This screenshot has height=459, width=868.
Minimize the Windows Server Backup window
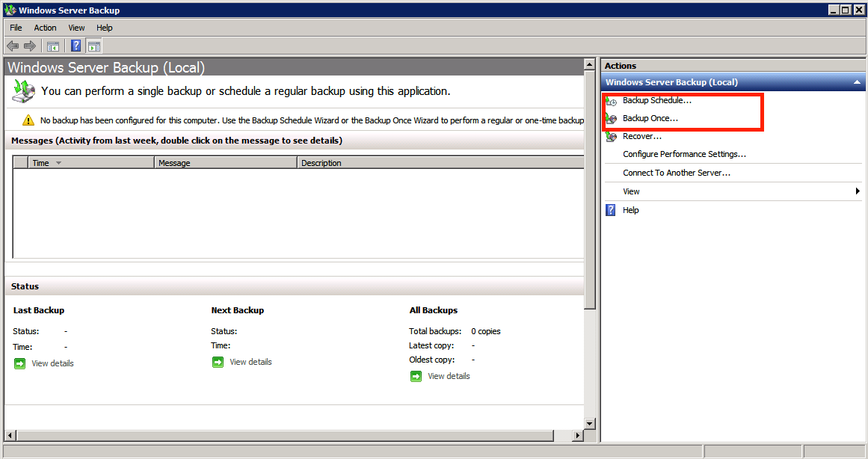[x=834, y=10]
